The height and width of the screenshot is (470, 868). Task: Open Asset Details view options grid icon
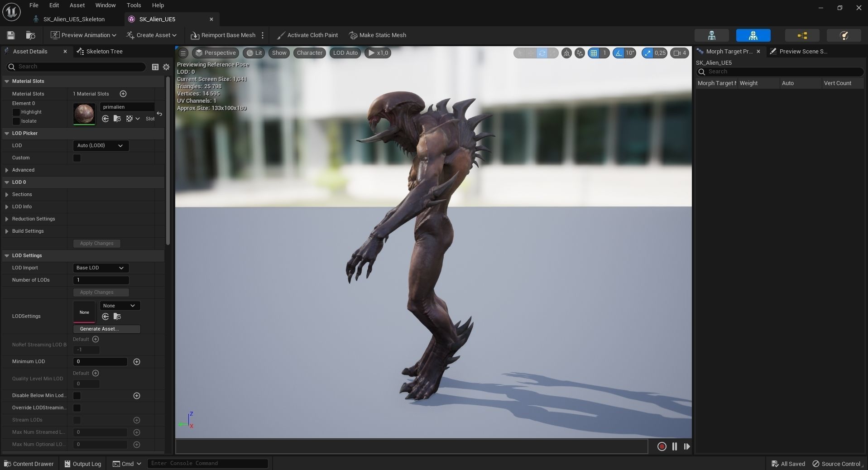point(155,67)
